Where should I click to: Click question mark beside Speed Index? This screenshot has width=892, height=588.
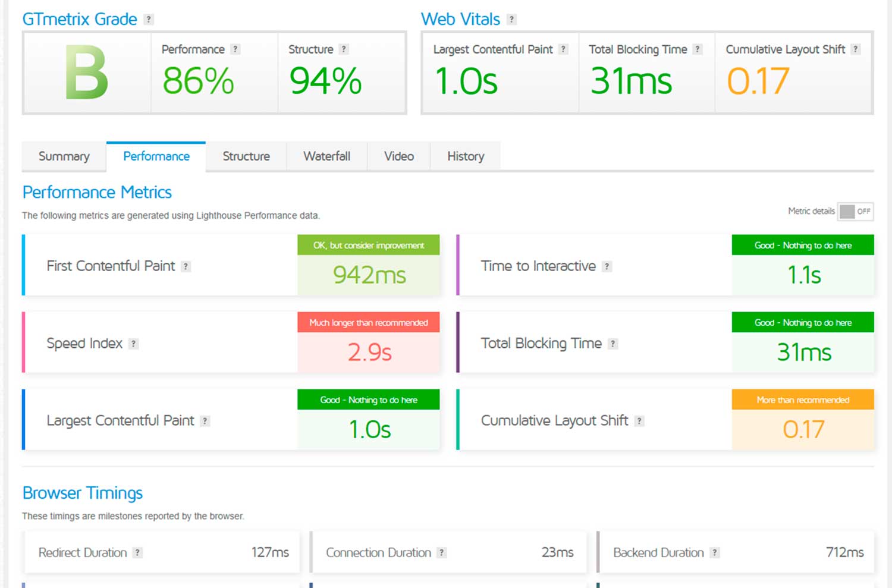[x=133, y=344]
